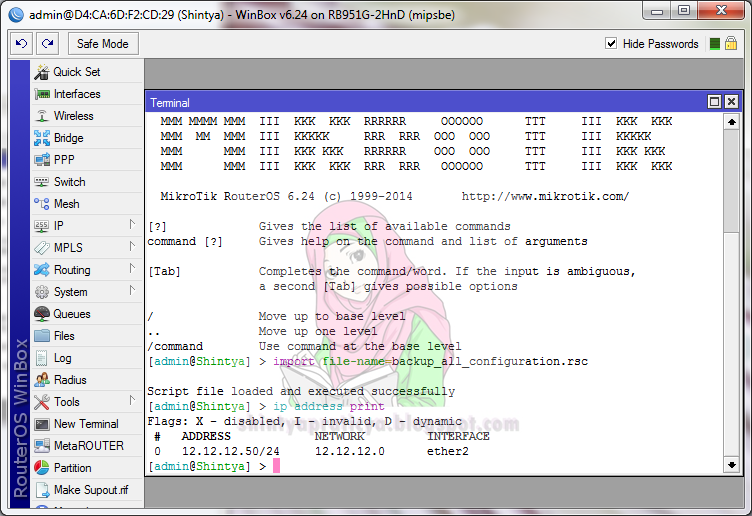752x516 pixels.
Task: Click 'Script file loaded and executed successfully'
Action: click(301, 391)
